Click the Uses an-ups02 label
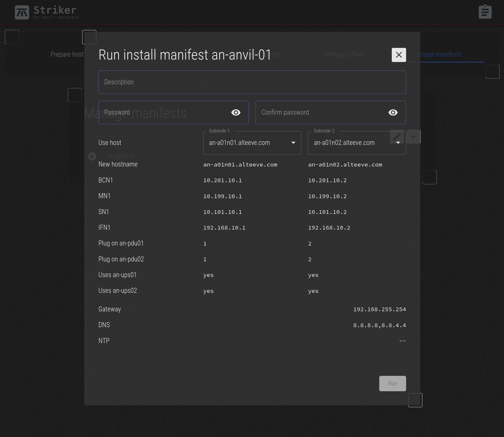Screen dimensions: 504x437 tap(118, 291)
